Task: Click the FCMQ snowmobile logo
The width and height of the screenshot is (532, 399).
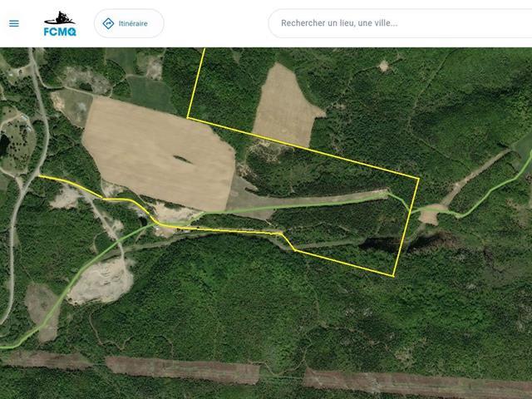Action: point(60,23)
